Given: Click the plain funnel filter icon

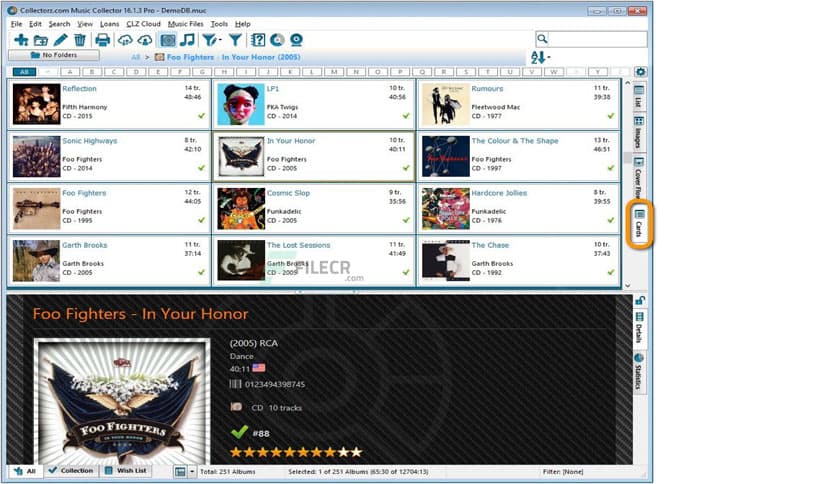Looking at the screenshot, I should [x=235, y=40].
